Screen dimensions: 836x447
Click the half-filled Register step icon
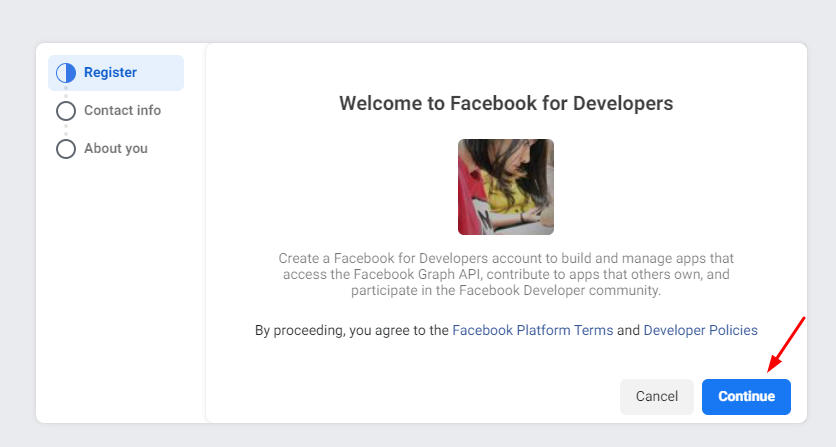pos(66,73)
